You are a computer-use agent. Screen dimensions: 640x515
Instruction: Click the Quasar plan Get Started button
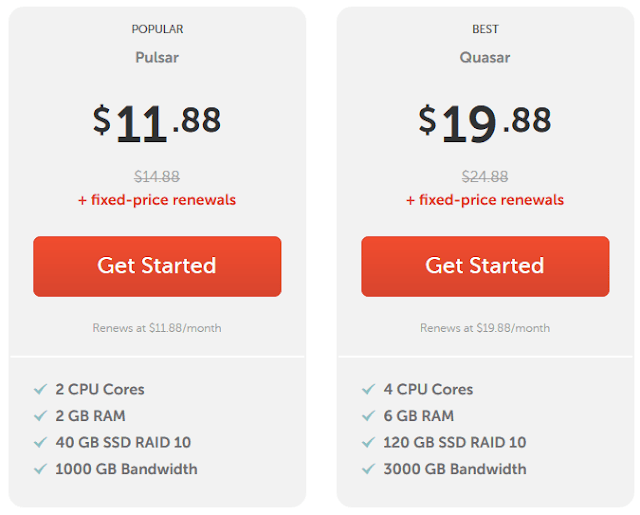click(x=485, y=266)
